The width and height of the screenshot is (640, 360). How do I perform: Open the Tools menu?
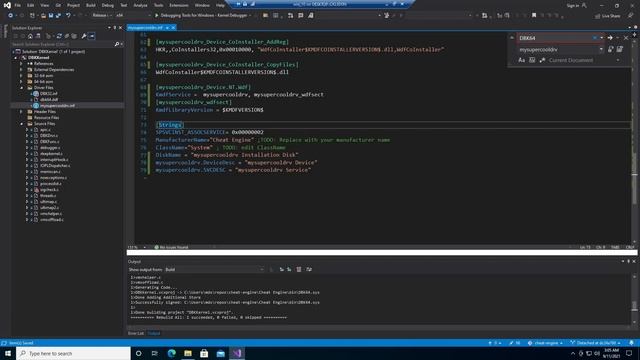click(158, 5)
